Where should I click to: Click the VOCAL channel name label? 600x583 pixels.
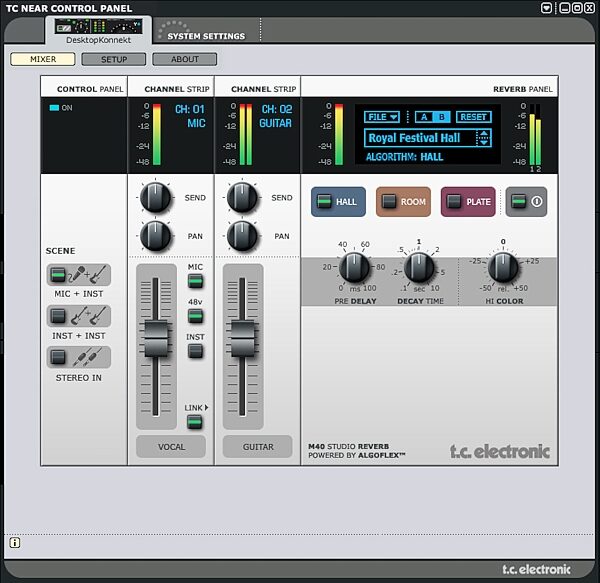[x=171, y=447]
